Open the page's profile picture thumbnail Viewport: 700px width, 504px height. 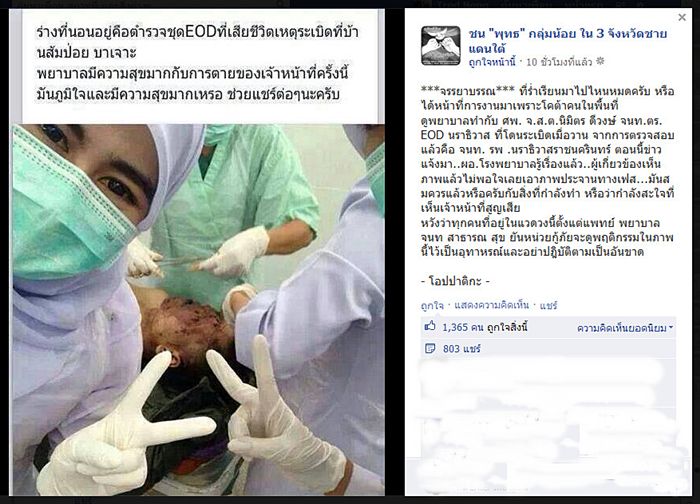coord(440,46)
